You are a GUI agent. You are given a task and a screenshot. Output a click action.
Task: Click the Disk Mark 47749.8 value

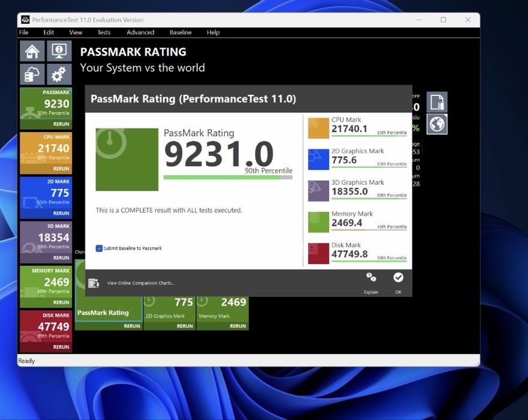(350, 254)
